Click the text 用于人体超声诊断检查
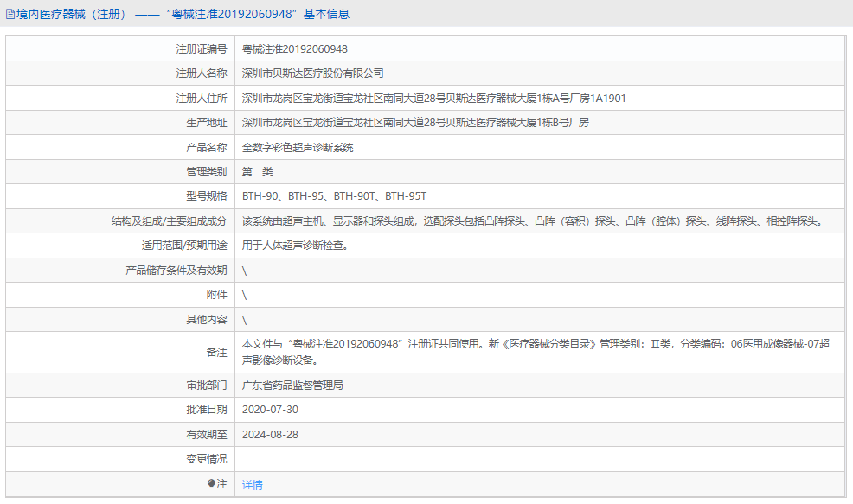 click(x=293, y=246)
